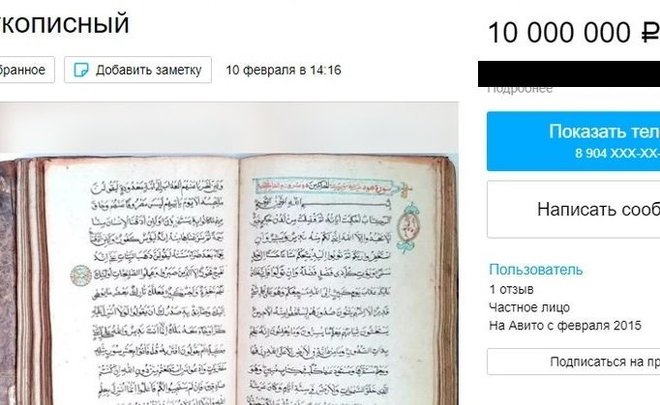Screen dimensions: 660x405
Task: Click the listing timestamp 10 февраля в 14:16
Action: coord(283,70)
